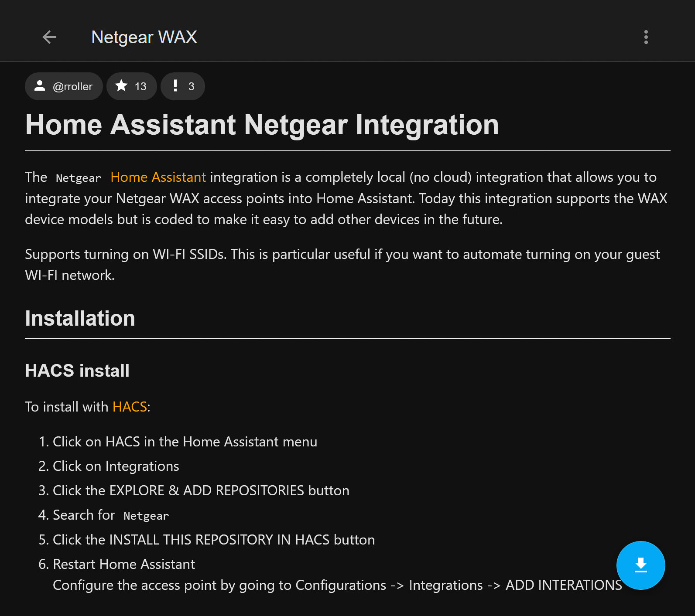
Task: Open the orange Home Assistant link
Action: coord(158,177)
